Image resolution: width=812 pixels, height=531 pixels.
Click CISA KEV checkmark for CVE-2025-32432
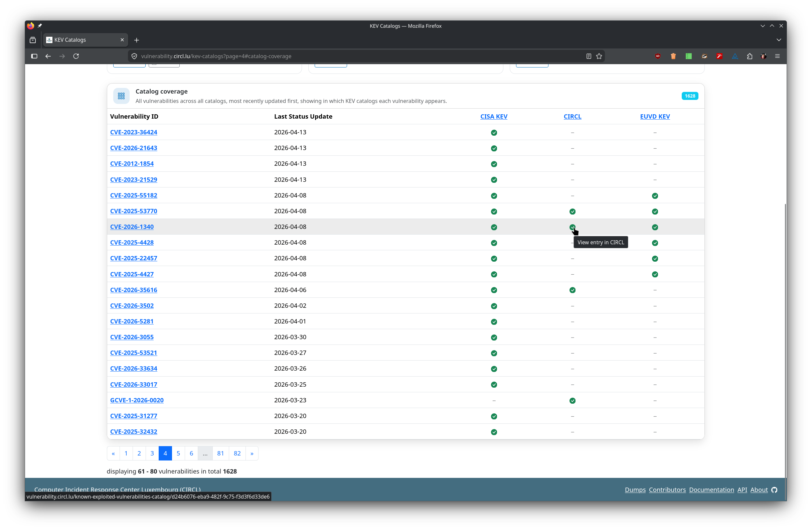pos(494,432)
